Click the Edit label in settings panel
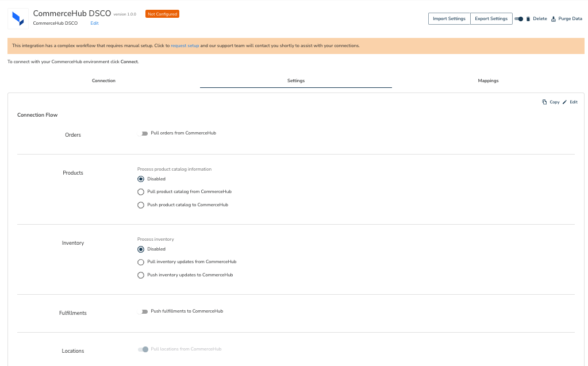 coord(574,102)
